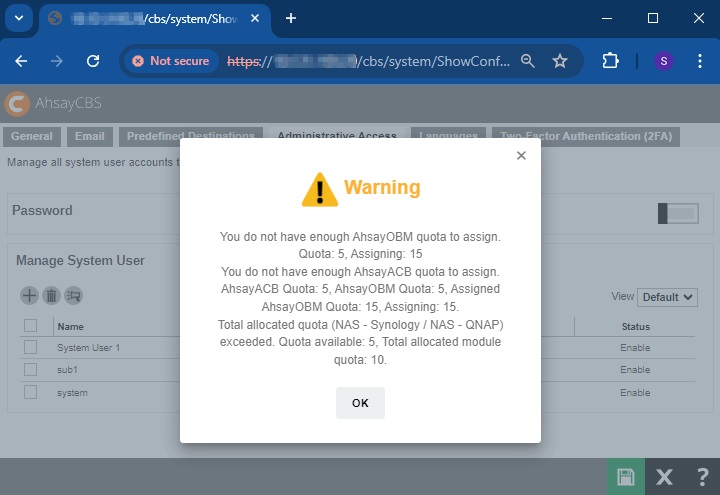
Task: Open the tab search dropdown arrow
Action: 19,18
